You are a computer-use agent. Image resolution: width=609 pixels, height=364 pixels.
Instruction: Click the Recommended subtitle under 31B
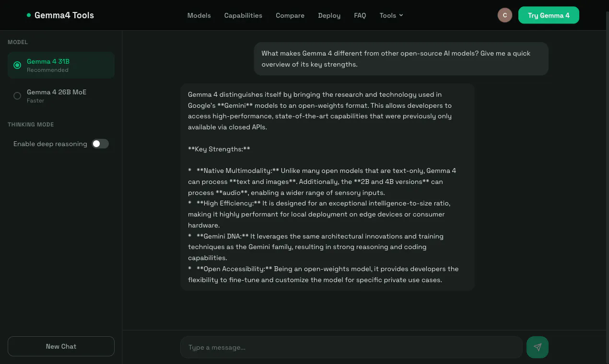point(47,70)
